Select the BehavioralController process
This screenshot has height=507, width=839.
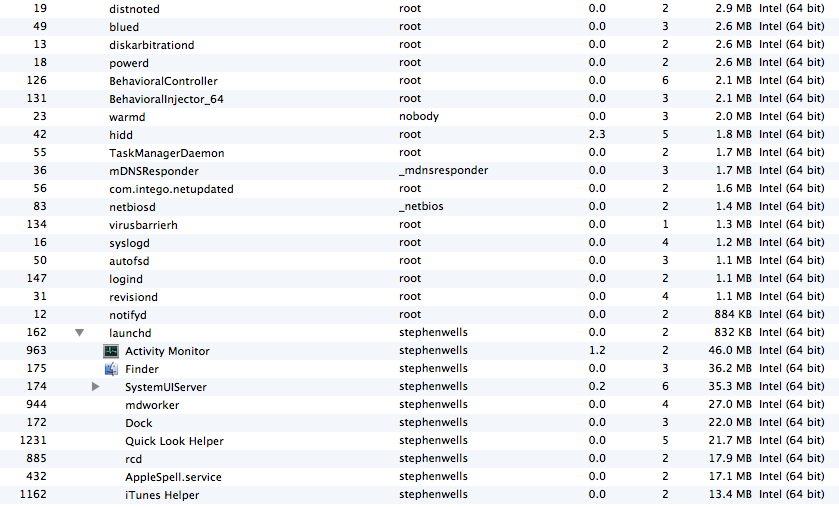point(420,81)
